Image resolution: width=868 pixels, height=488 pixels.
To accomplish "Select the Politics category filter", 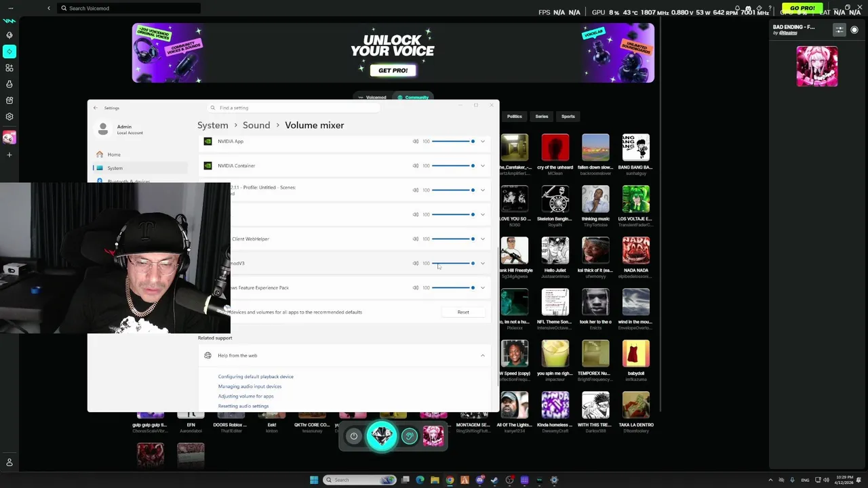I will pos(515,117).
